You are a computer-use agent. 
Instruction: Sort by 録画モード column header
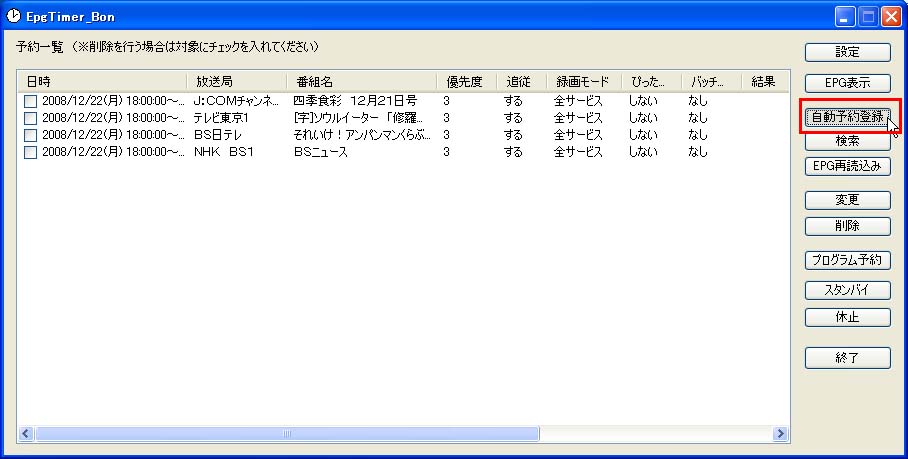click(x=584, y=82)
